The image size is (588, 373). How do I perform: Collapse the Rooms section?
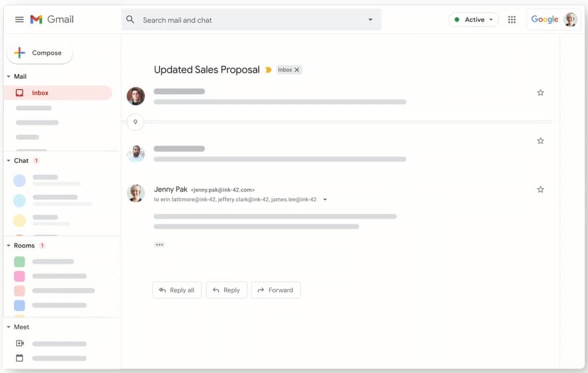8,246
